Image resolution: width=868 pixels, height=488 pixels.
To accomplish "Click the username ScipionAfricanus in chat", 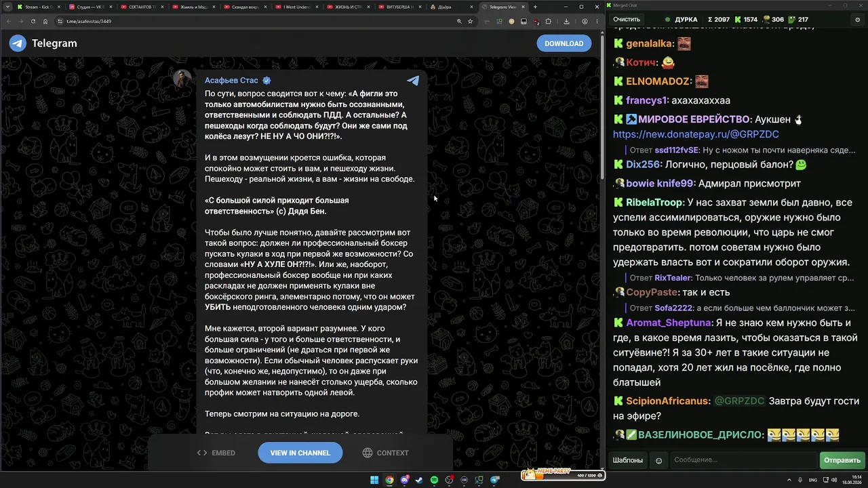I will pos(668,401).
